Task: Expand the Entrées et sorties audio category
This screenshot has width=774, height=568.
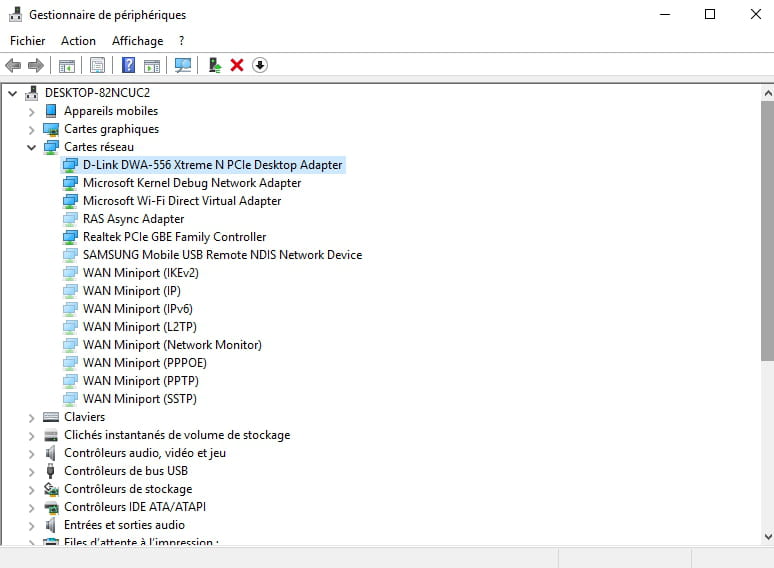Action: click(32, 526)
